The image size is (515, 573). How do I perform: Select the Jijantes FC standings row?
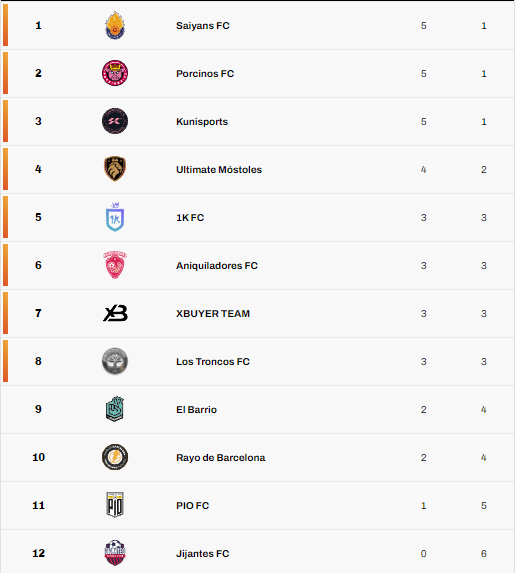tap(257, 553)
